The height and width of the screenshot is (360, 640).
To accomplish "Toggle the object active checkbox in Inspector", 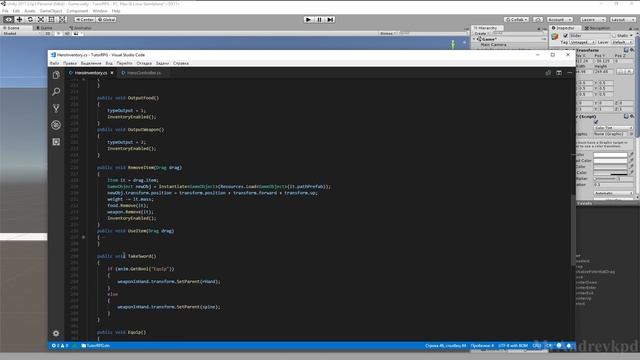I will click(565, 36).
